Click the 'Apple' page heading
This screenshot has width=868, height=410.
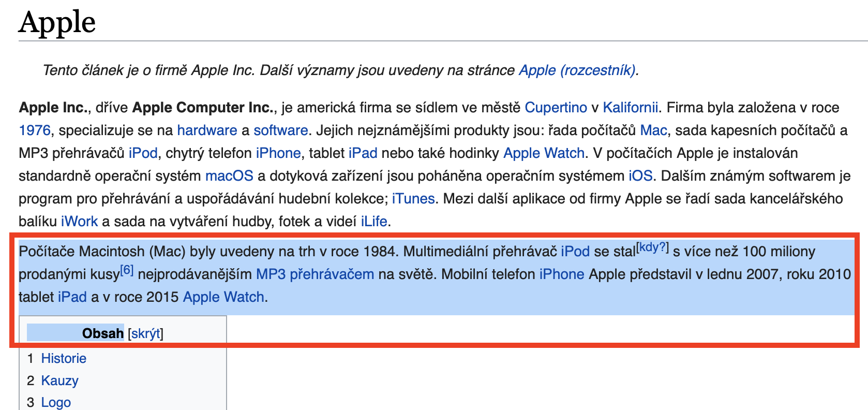(x=57, y=22)
